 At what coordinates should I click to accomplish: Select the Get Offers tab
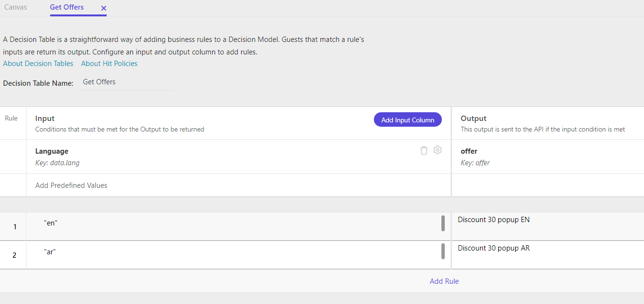[67, 7]
